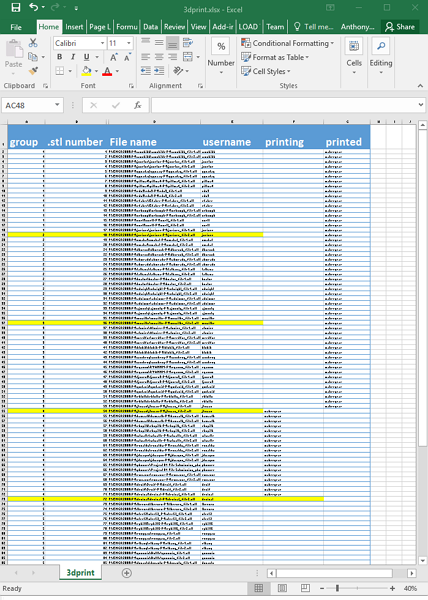The width and height of the screenshot is (428, 600).
Task: Switch to the Data tab
Action: click(x=150, y=27)
